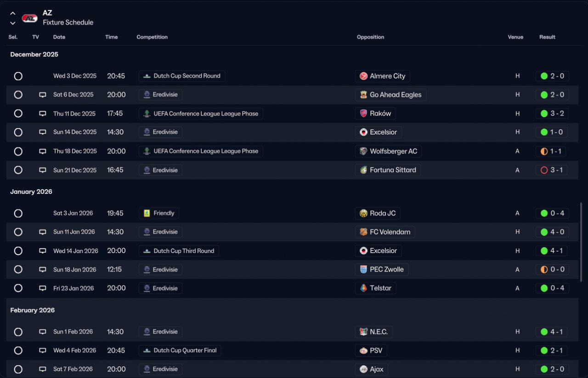588x378 pixels.
Task: Click the Fixture Schedule title text
Action: point(68,23)
